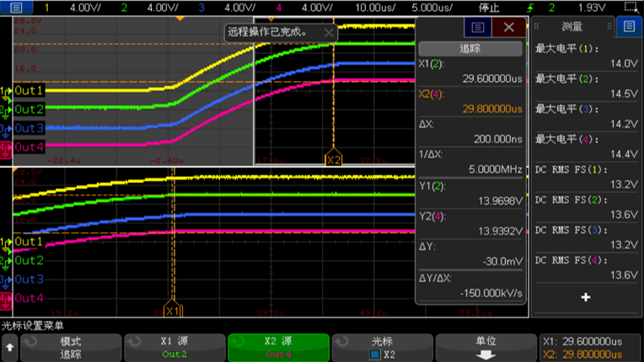Close the cursor panel with red X
644x362 pixels.
click(508, 27)
